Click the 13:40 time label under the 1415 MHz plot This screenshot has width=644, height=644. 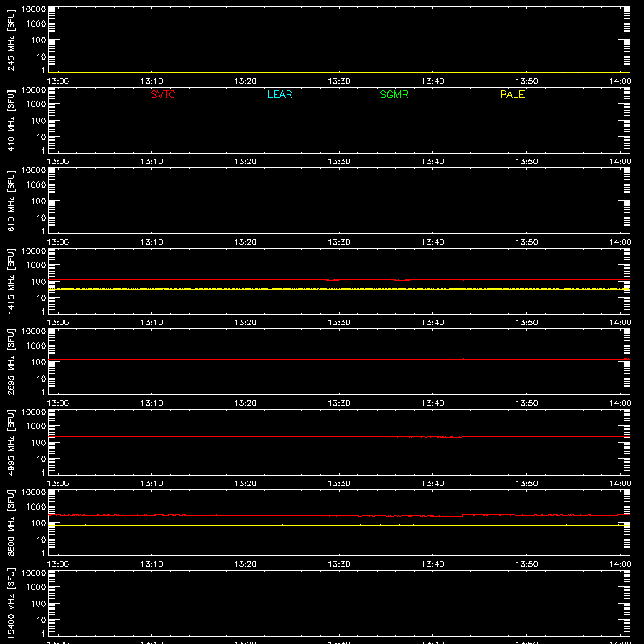[433, 323]
